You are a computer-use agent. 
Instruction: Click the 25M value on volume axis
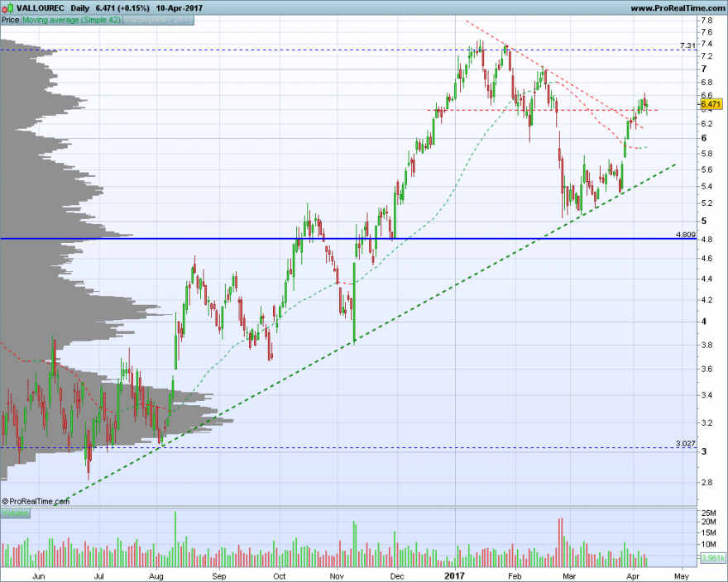click(x=708, y=513)
